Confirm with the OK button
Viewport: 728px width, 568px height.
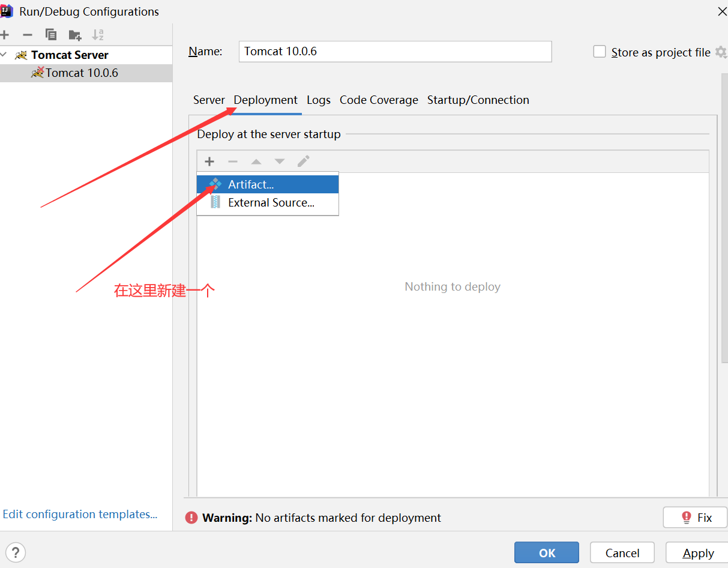547,553
